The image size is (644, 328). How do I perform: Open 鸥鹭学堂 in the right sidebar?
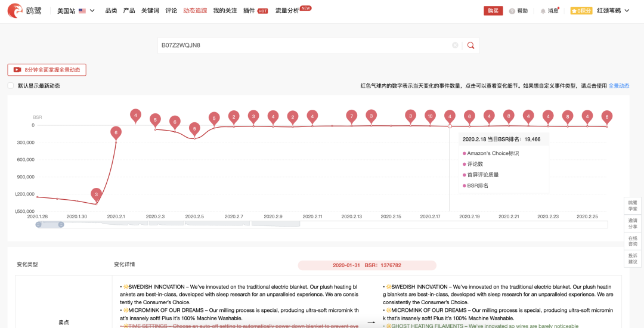click(x=633, y=206)
